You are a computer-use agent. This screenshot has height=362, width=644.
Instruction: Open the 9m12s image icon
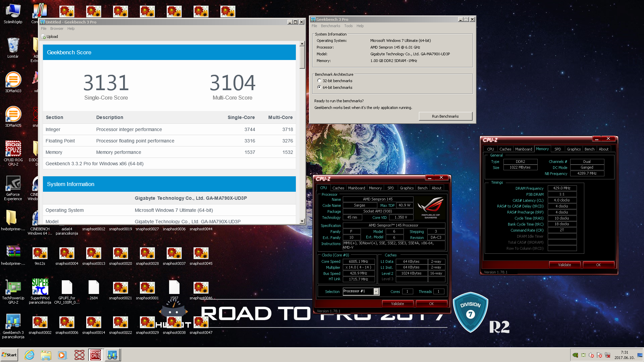pos(40,256)
